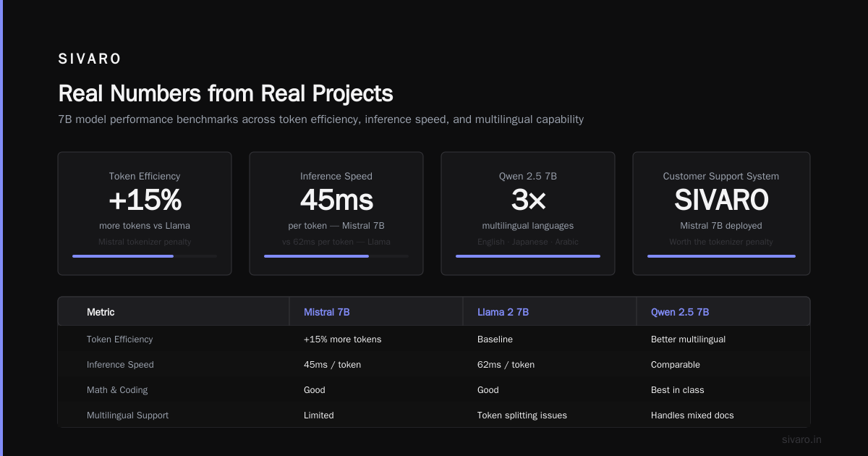The height and width of the screenshot is (456, 868).
Task: Click the Inference Speed table row label
Action: pos(120,365)
